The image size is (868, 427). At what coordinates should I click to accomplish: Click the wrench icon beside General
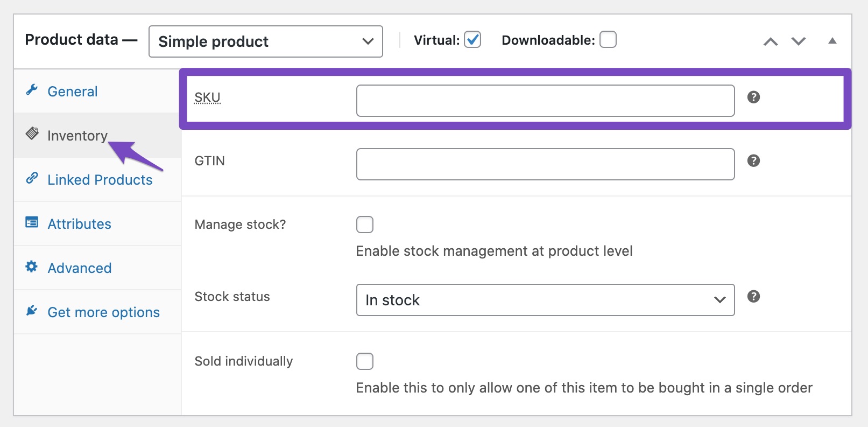(x=32, y=90)
